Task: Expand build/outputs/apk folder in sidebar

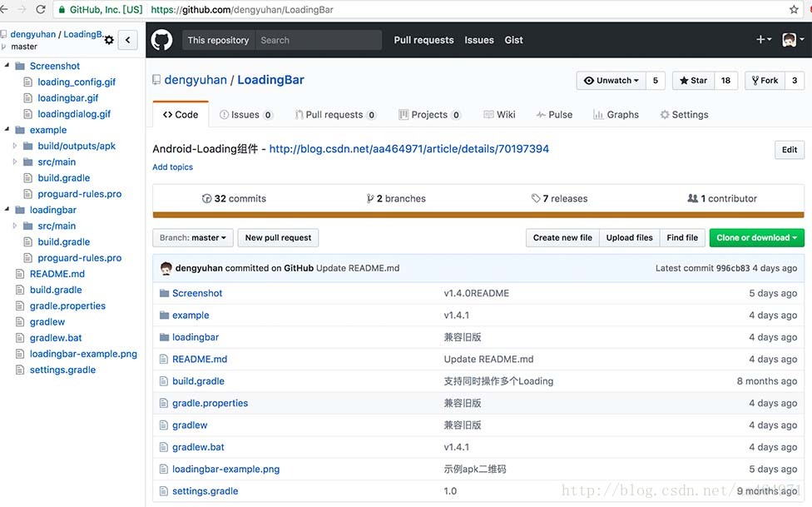Action: [14, 147]
